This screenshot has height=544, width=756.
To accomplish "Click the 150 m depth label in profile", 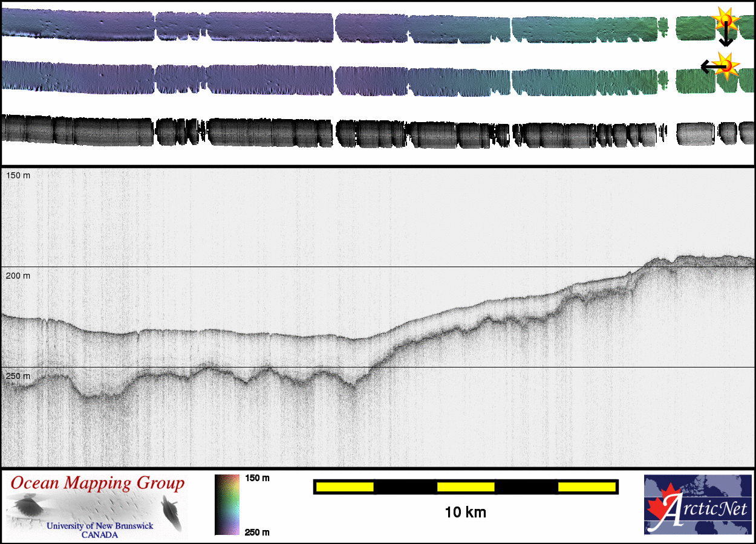I will tap(18, 175).
